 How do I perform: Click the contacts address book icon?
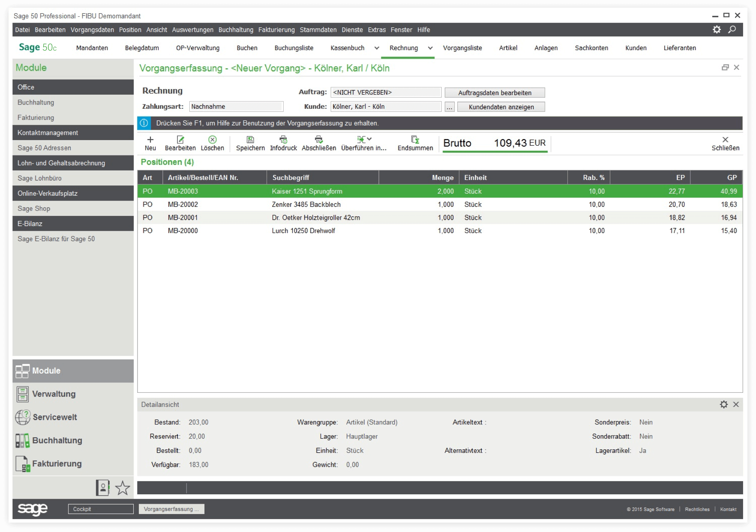(103, 487)
